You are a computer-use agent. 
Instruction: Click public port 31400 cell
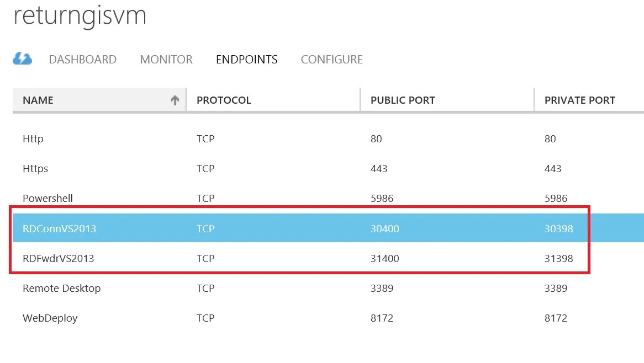(x=385, y=258)
